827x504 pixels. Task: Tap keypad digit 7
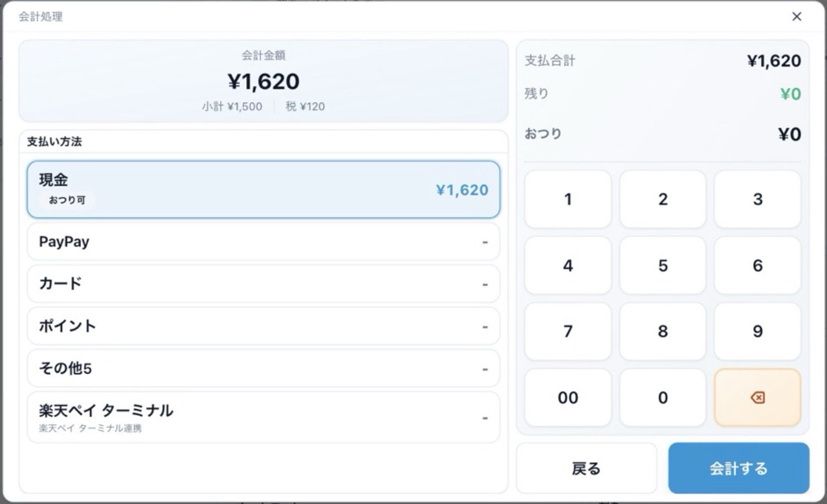pyautogui.click(x=568, y=331)
